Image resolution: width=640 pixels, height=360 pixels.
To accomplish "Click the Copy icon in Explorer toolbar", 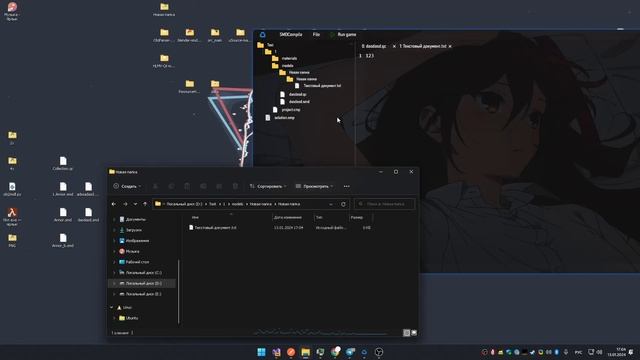I will tap(171, 186).
